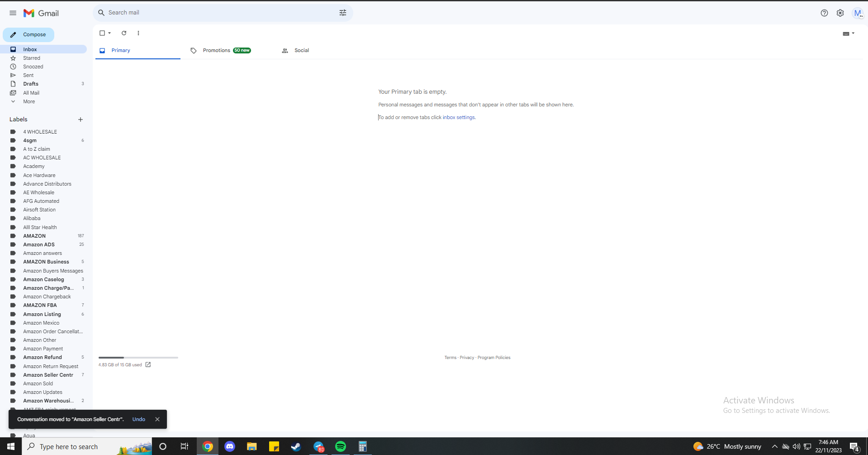Open the Terms link

451,358
